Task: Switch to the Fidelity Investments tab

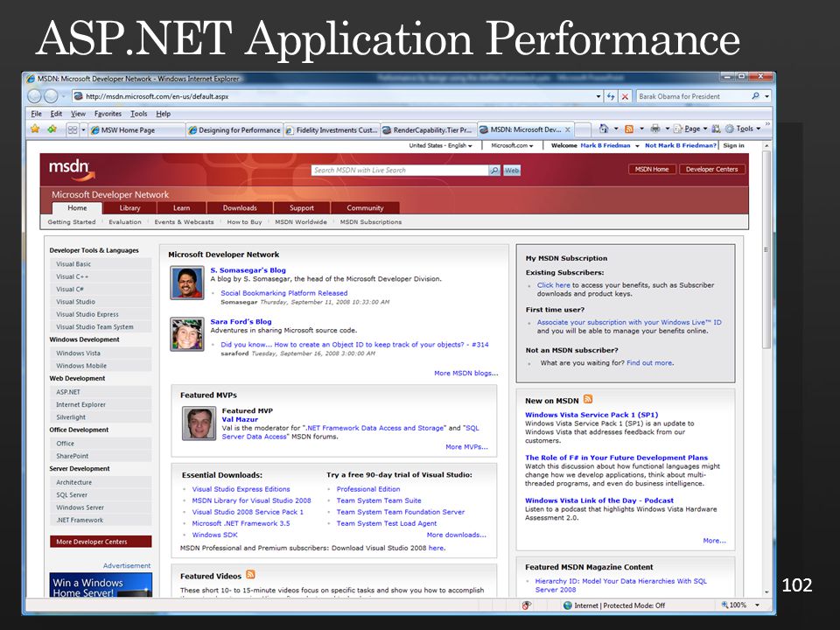Action: point(332,129)
